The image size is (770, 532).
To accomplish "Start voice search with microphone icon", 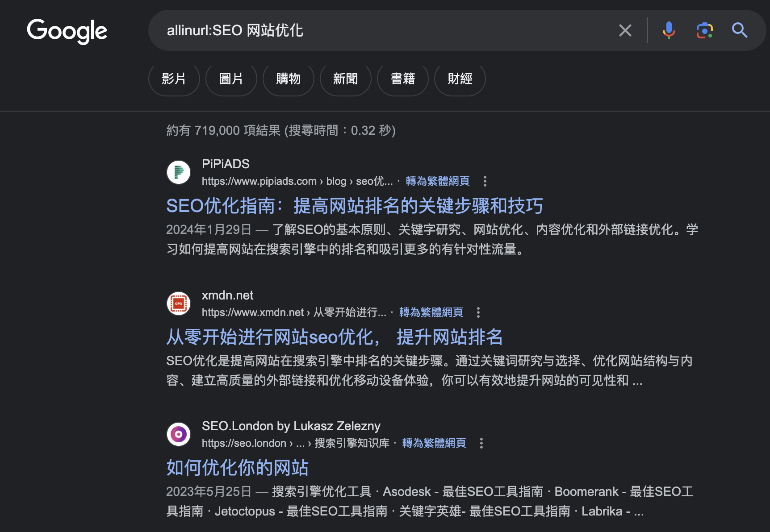I will (669, 30).
